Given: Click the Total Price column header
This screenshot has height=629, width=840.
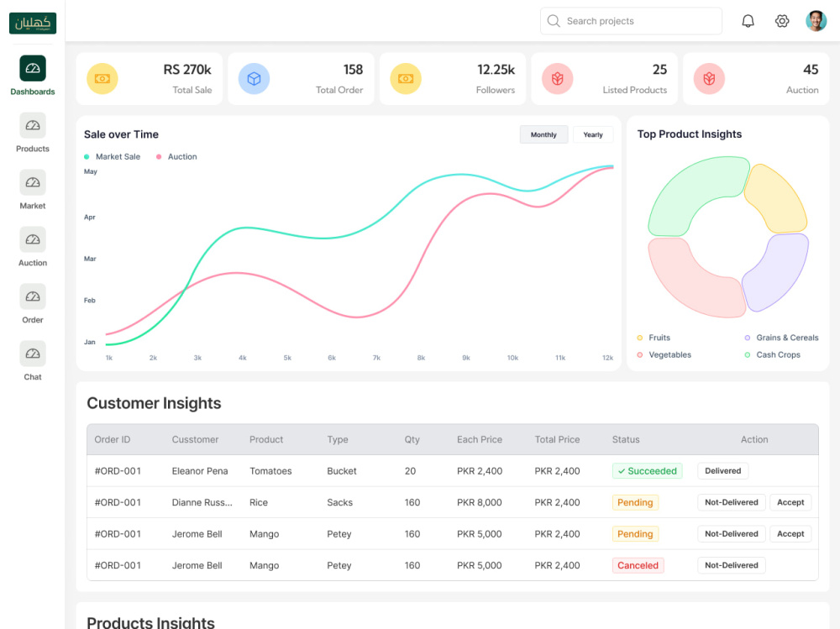Looking at the screenshot, I should point(557,439).
